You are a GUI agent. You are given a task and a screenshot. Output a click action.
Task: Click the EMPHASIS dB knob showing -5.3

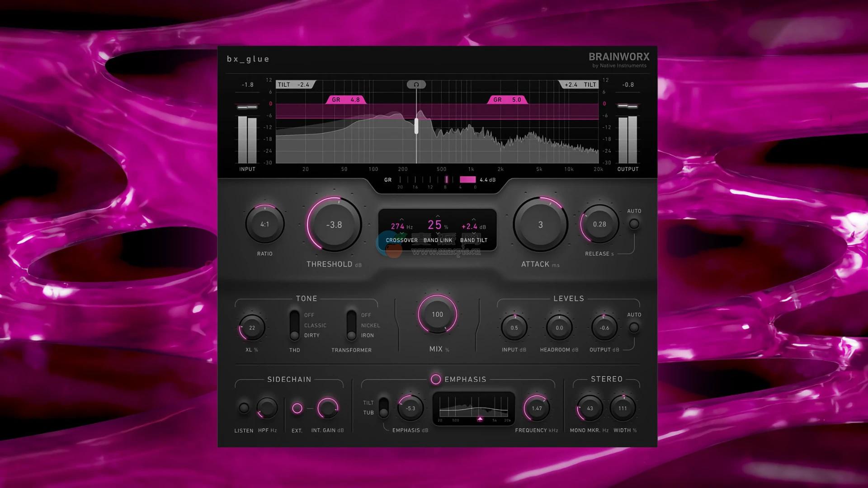410,408
